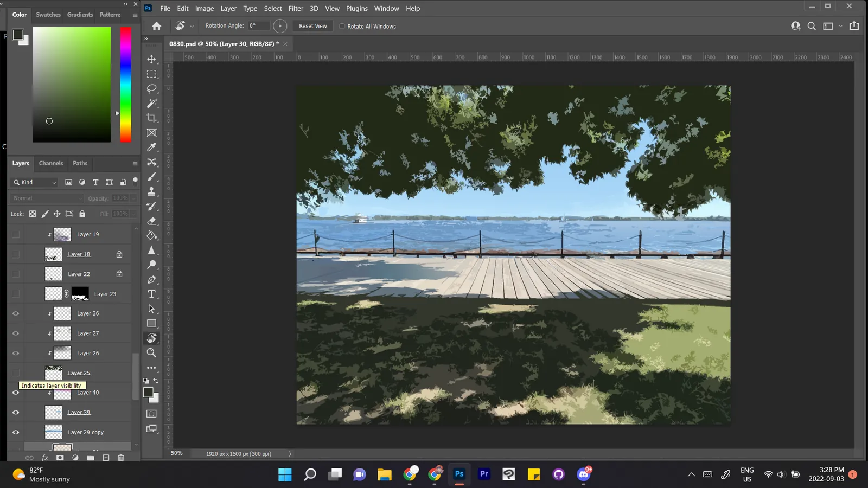
Task: Enable Rotate All Windows checkbox
Action: [342, 26]
